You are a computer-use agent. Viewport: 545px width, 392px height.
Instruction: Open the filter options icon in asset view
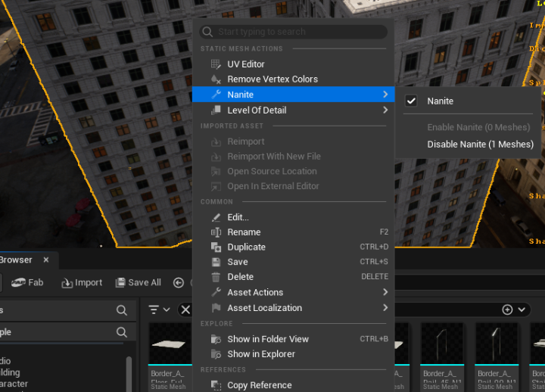pyautogui.click(x=159, y=310)
